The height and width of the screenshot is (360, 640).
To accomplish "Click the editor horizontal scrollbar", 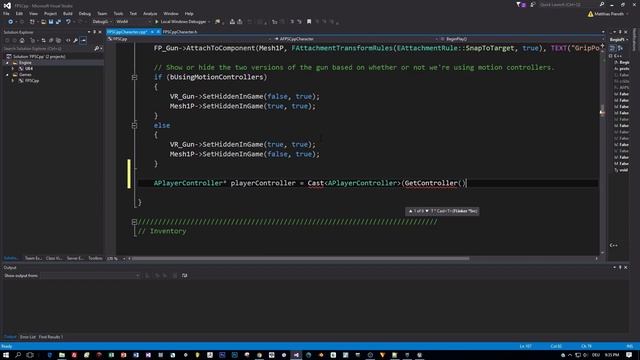I will point(300,258).
